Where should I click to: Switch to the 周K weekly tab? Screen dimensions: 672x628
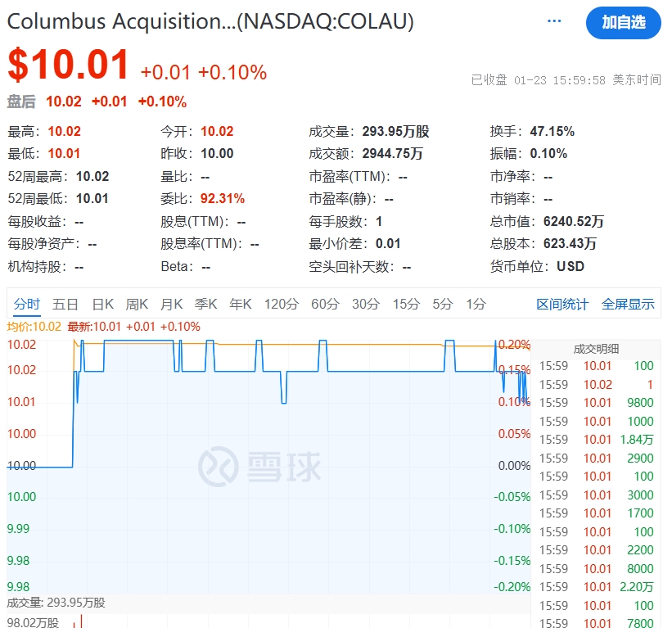click(137, 303)
